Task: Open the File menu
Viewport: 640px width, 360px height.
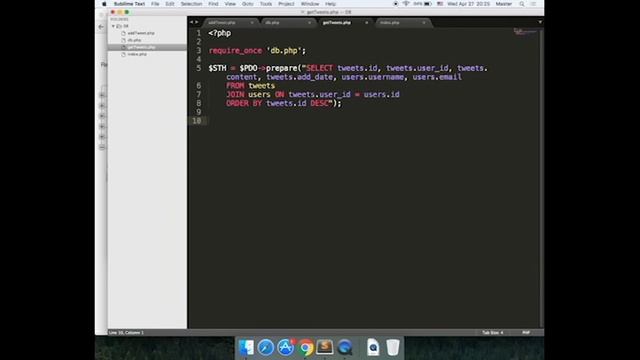Action: [155, 4]
